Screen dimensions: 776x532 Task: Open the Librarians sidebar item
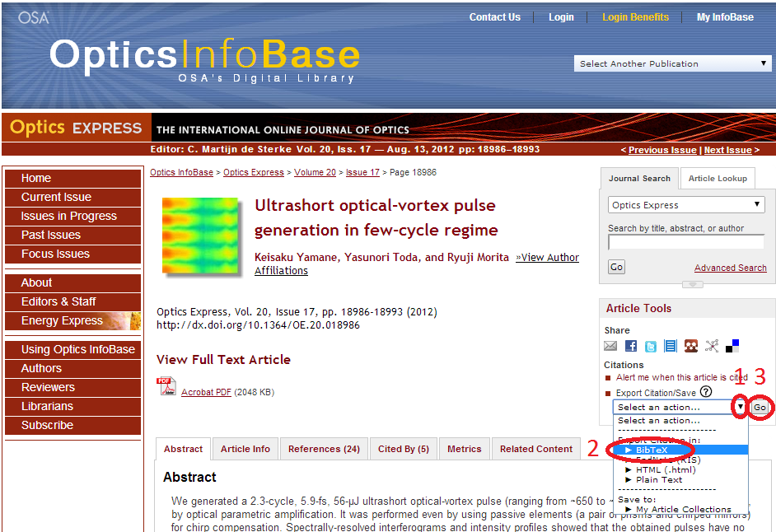[x=73, y=406]
